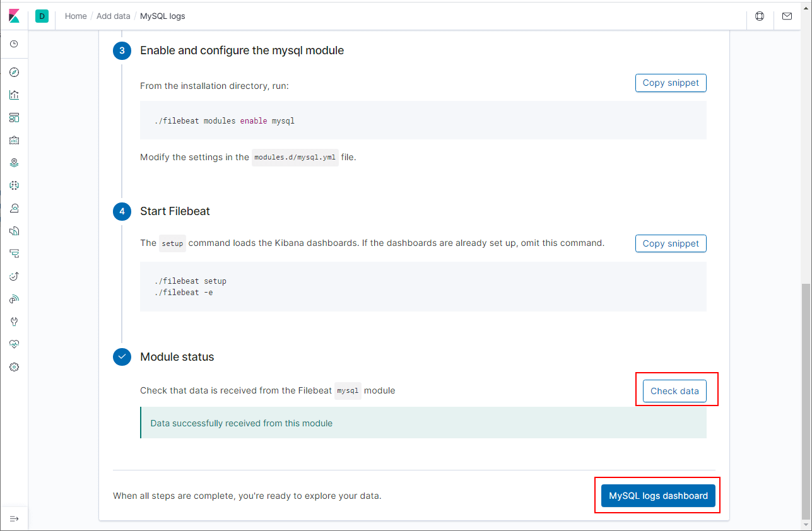Screen dimensions: 812x531
Task: Open Recently viewed clock icon
Action: 15,44
